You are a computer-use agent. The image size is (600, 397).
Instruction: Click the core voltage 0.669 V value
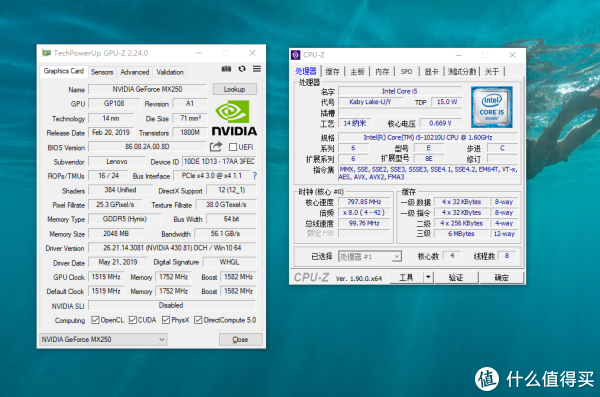(440, 123)
